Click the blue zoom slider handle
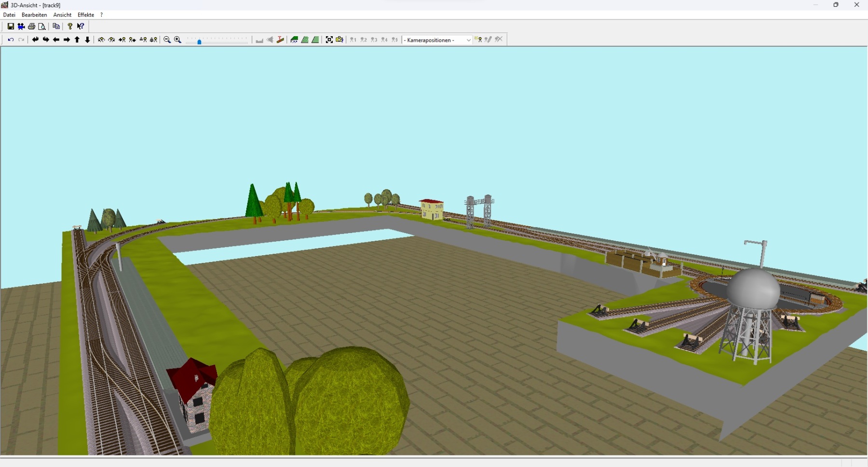868x467 pixels. point(199,41)
